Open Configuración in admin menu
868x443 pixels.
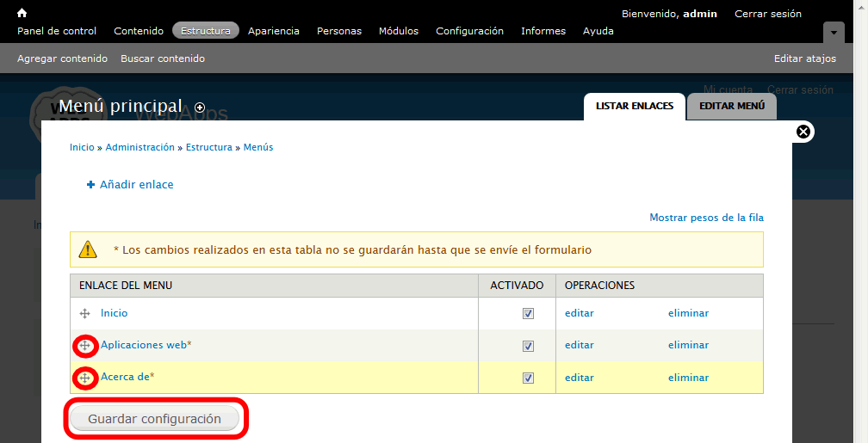469,31
